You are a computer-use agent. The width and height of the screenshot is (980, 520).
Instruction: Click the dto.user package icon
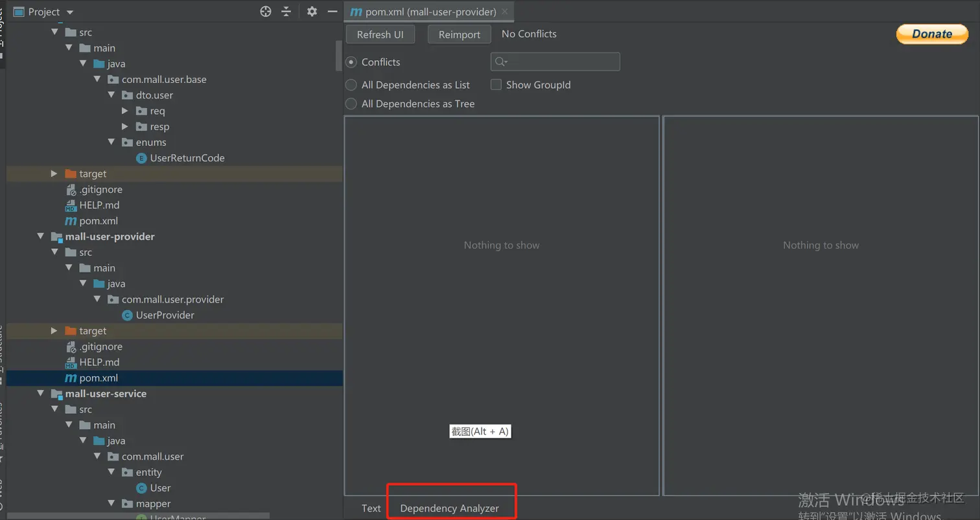[x=127, y=95]
